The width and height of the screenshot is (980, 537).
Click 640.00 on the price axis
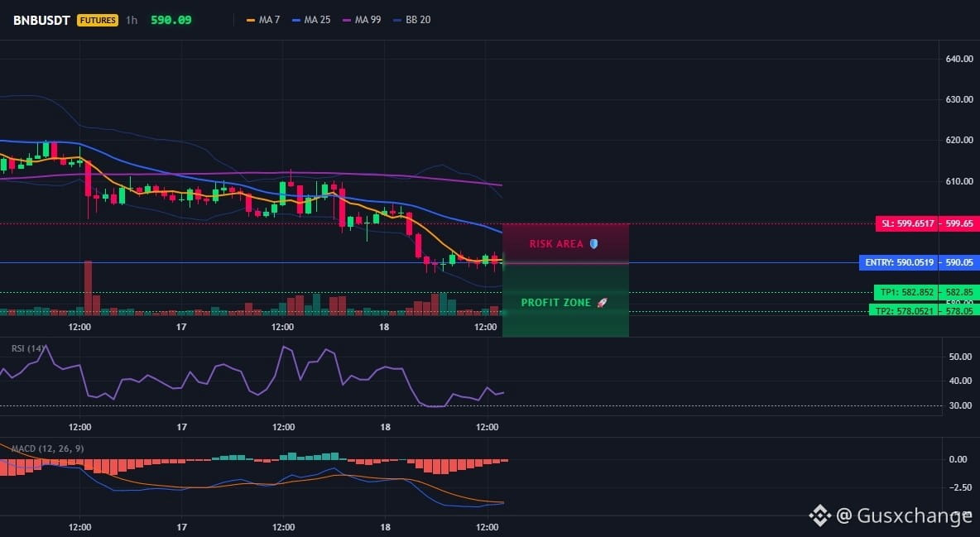coord(959,59)
